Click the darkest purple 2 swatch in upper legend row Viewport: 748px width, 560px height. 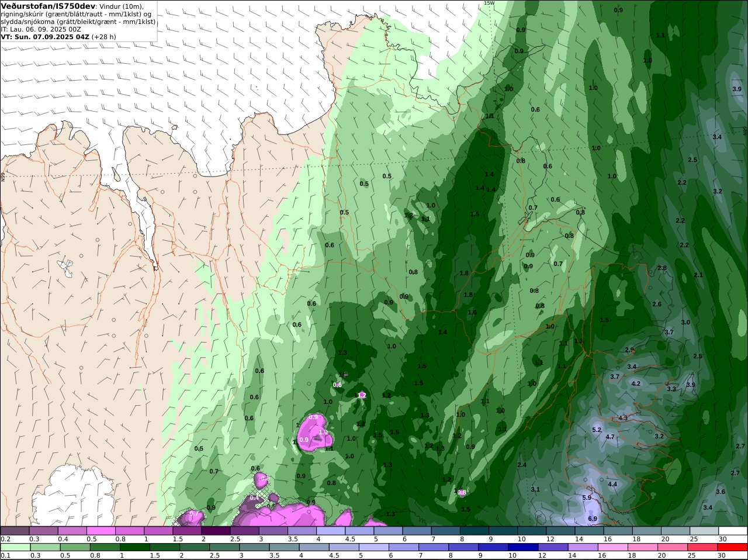click(216, 531)
